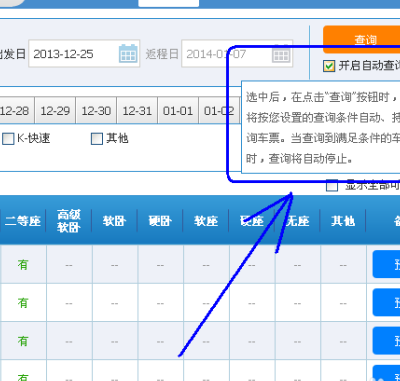Select the 12-31 date tab
The image size is (400, 381).
(137, 111)
